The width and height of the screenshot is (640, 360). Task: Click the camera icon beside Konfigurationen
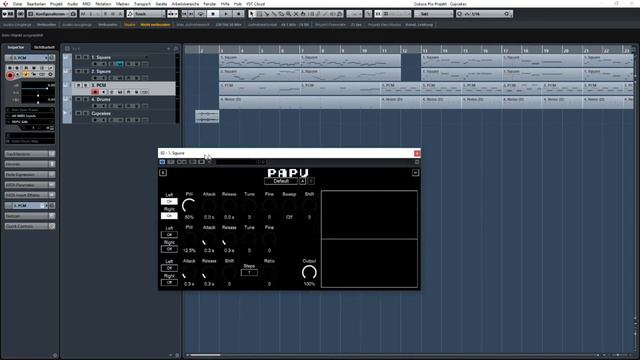point(73,14)
